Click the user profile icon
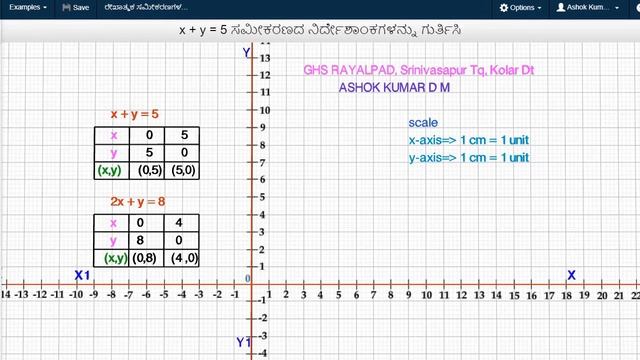 point(561,7)
